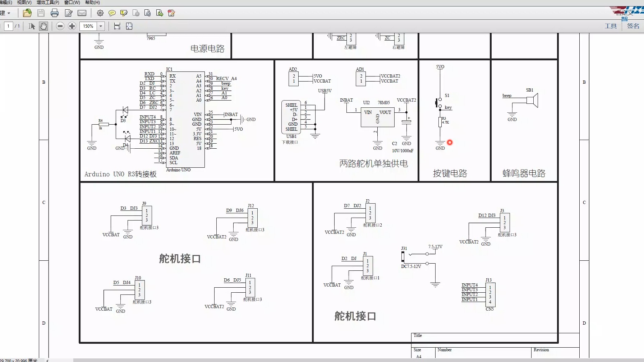644x362 pixels.
Task: Click the J11 connector label
Action: pyautogui.click(x=248, y=275)
